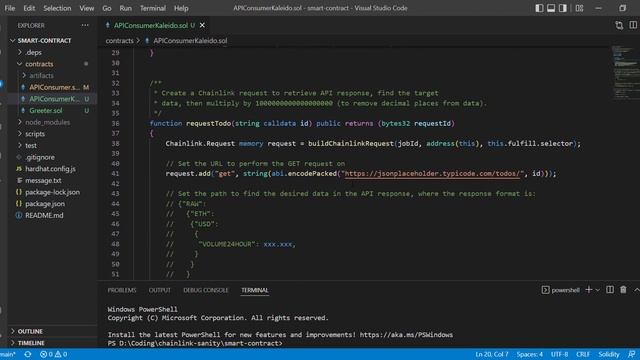Viewport: 640px width, 360px height.
Task: Toggle primary sidebar layout icon
Action: coord(539,8)
